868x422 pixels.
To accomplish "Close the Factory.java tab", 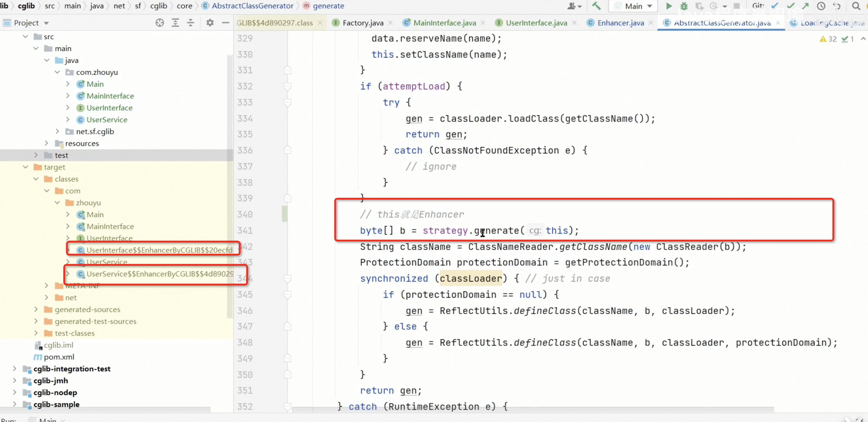I will (x=390, y=22).
